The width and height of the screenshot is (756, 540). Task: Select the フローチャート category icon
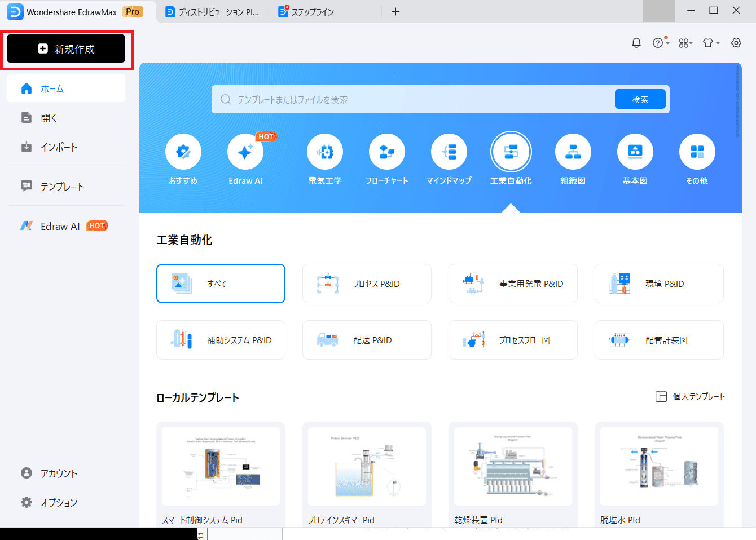tap(387, 152)
